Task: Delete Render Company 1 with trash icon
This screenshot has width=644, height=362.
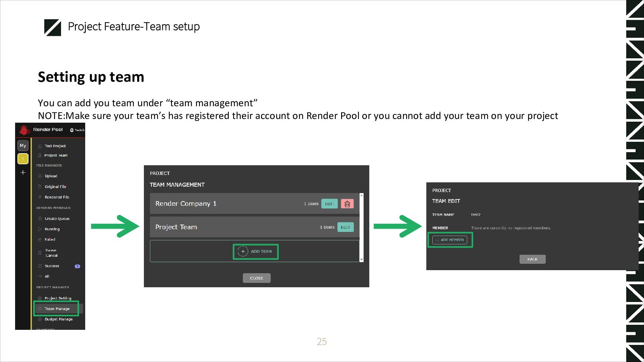Action: 347,204
